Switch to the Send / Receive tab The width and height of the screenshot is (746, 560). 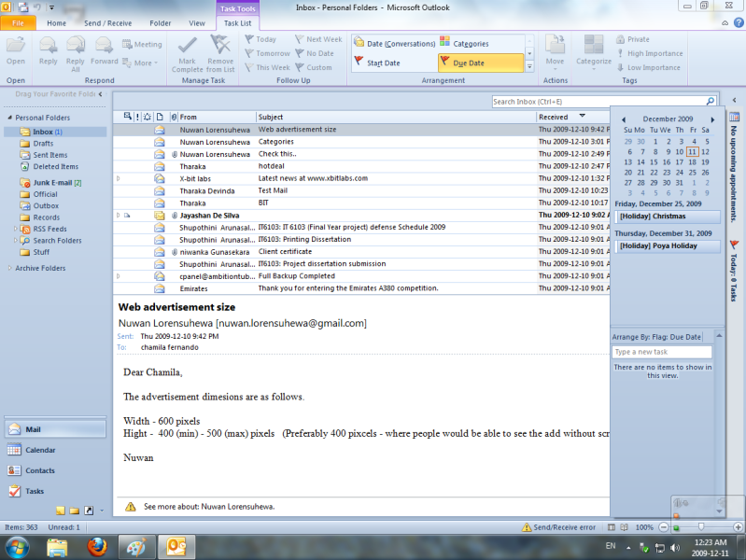click(x=108, y=22)
